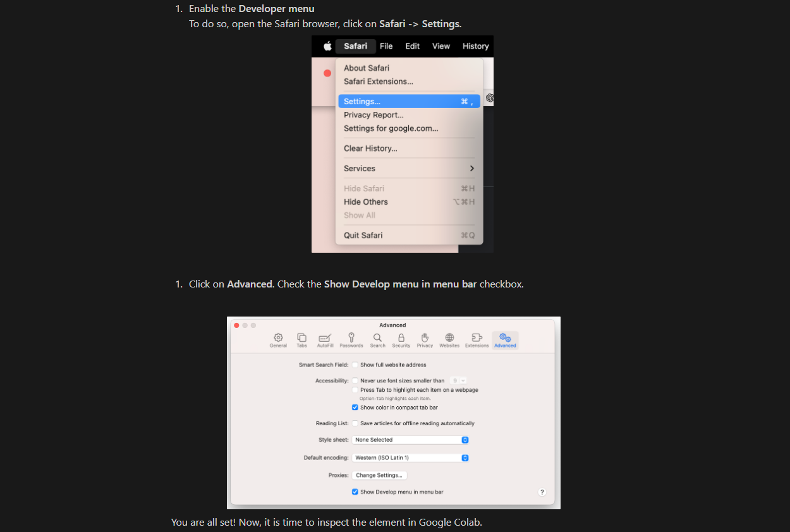The image size is (790, 532).
Task: Switch to the Tabs settings pane
Action: click(301, 341)
